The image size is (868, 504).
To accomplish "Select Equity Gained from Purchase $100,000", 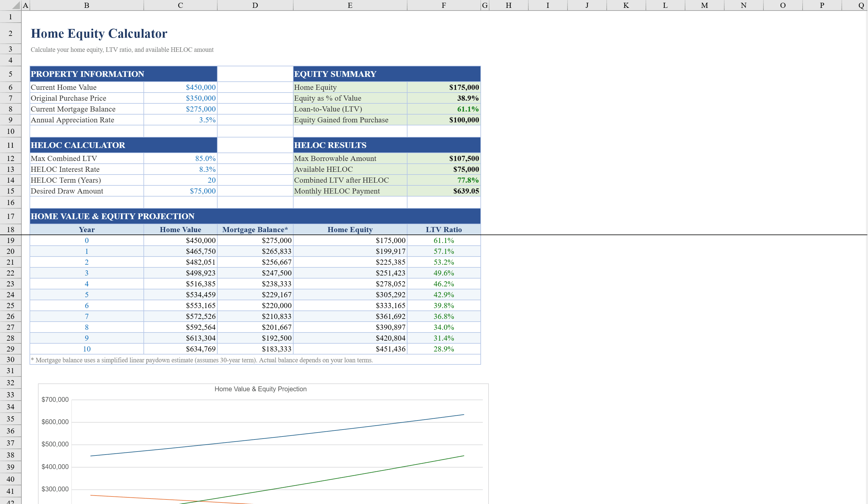I will (444, 120).
